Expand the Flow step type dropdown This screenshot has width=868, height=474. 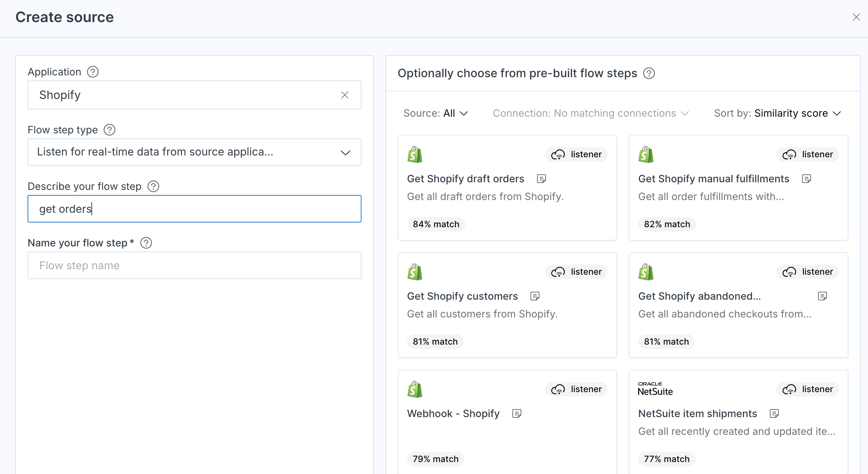(x=194, y=152)
